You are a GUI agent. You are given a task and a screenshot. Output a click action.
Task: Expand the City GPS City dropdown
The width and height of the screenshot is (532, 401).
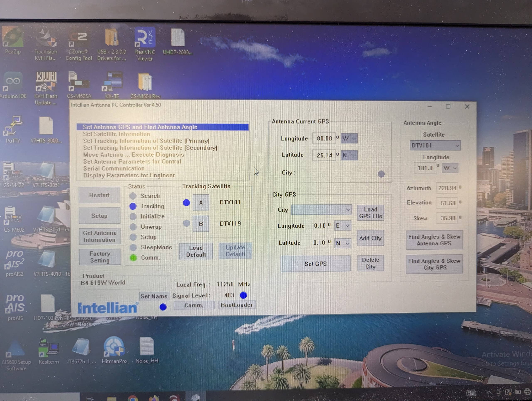[x=321, y=210]
